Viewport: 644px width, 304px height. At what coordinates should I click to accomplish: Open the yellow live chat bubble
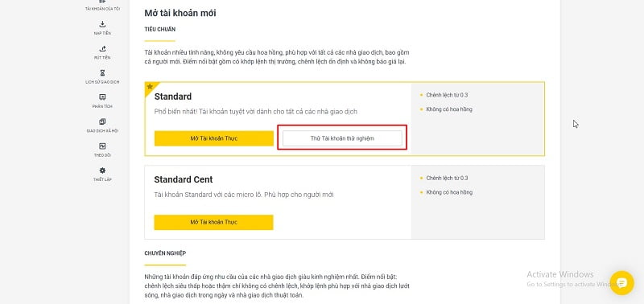(621, 282)
